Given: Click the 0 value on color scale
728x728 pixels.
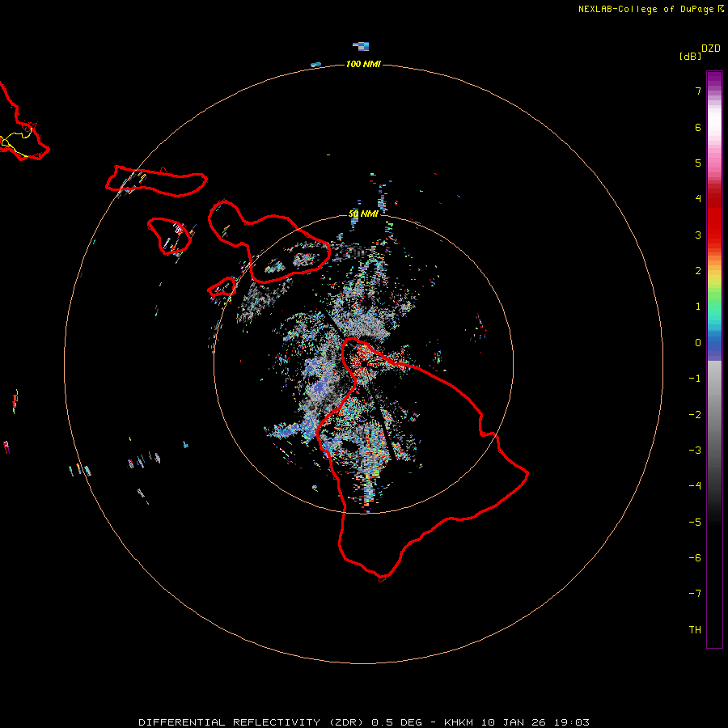Looking at the screenshot, I should (x=698, y=343).
